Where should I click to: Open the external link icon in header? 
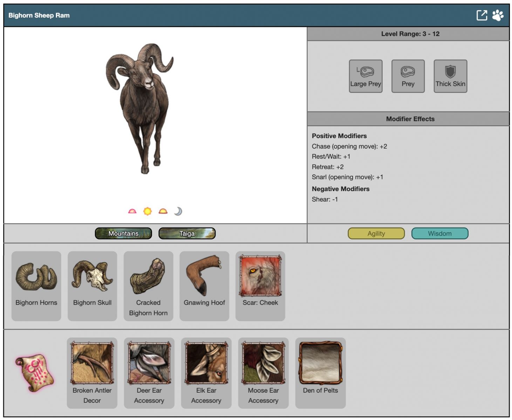pyautogui.click(x=482, y=15)
